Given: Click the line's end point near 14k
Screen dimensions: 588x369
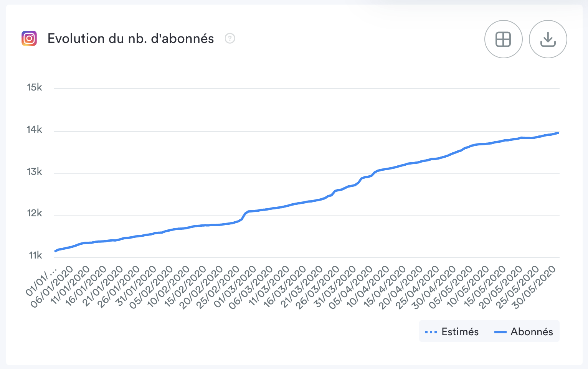Looking at the screenshot, I should point(558,133).
